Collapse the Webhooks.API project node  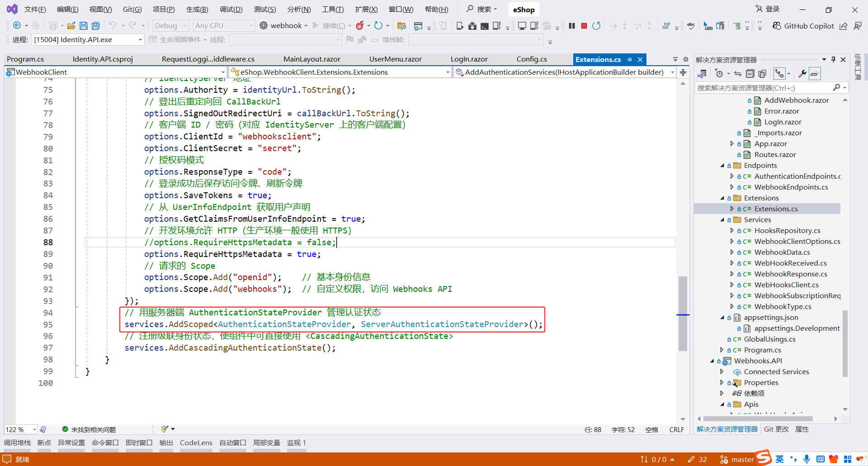click(x=712, y=361)
